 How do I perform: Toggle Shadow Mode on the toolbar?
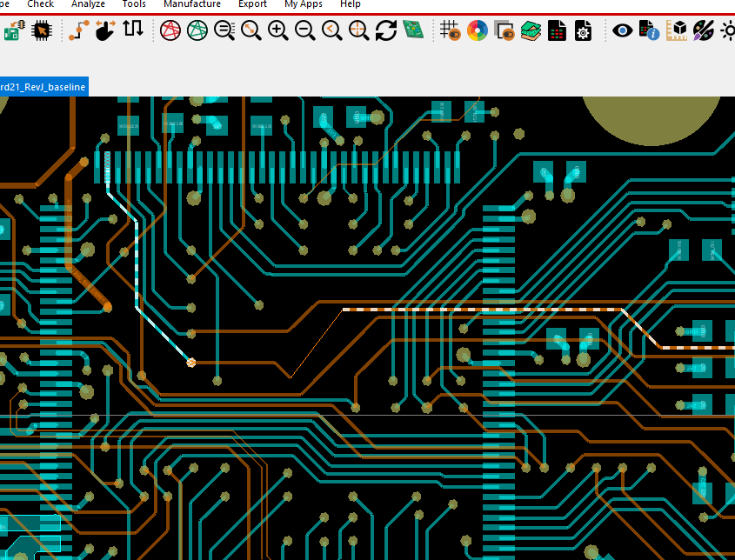click(505, 30)
